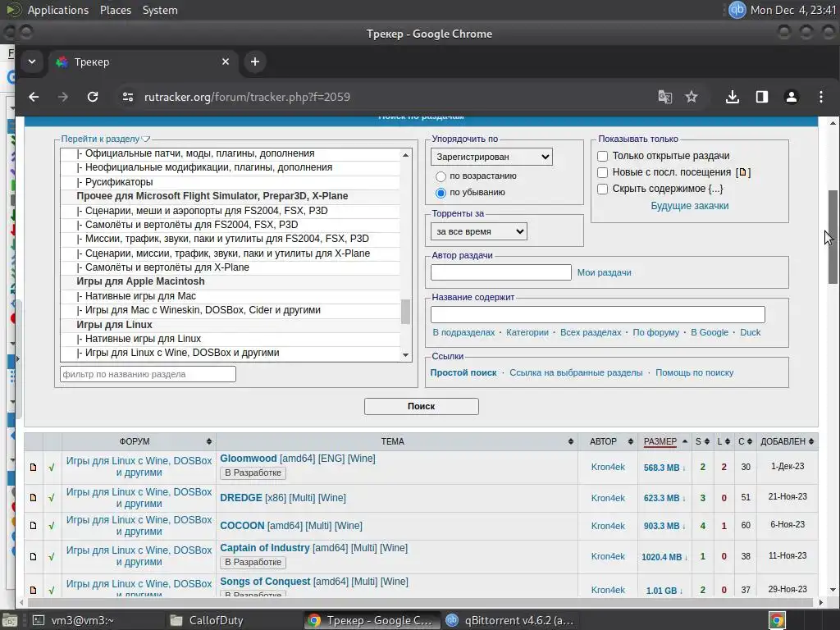Bookmark this page with the star

(x=692, y=97)
